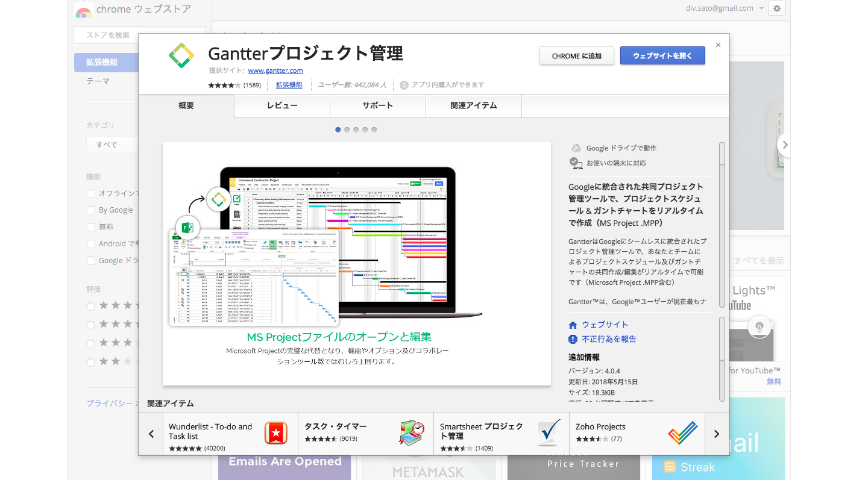Open the Zoho Projects related card
868x480 pixels.
pyautogui.click(x=637, y=434)
